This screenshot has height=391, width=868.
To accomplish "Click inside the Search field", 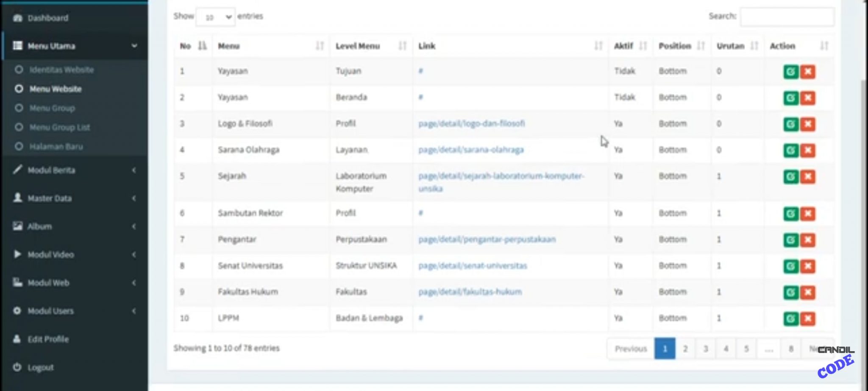I will 787,17.
